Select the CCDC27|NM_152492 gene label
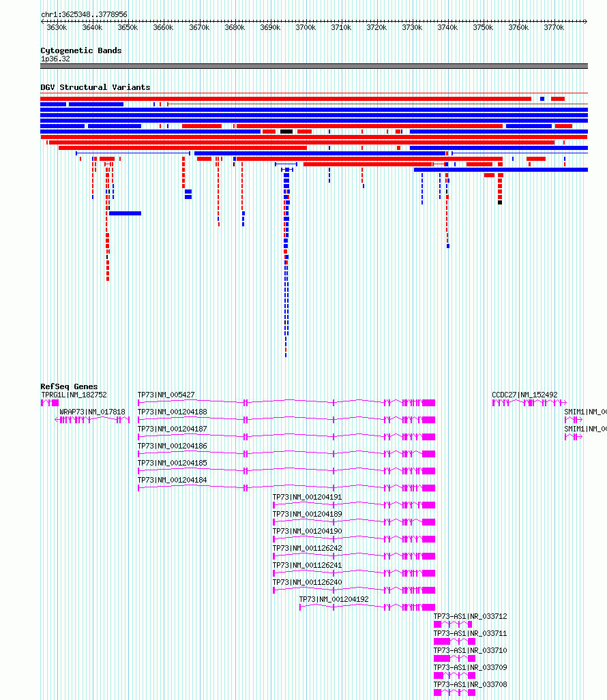Viewport: 607px width, 700px height. click(x=524, y=395)
